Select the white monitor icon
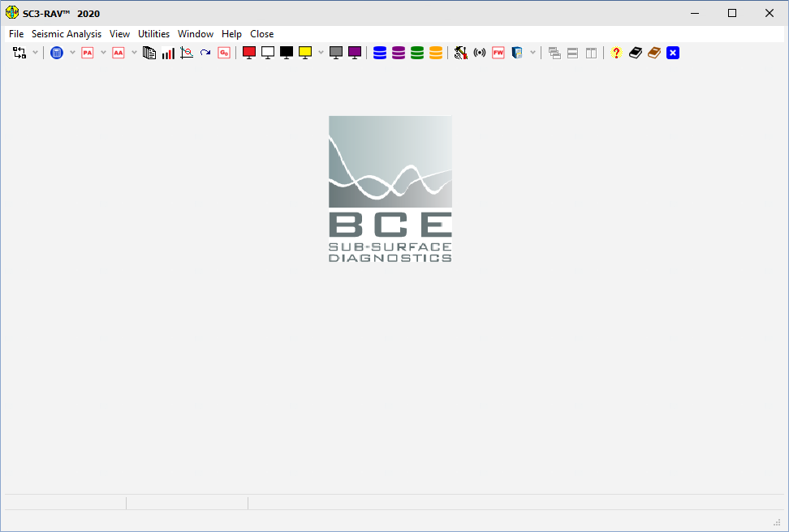789x532 pixels. [x=268, y=53]
